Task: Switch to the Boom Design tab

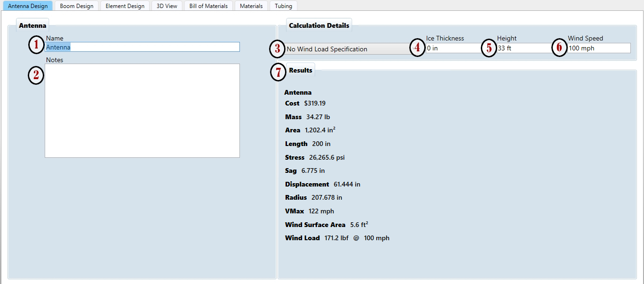Action: click(x=77, y=6)
